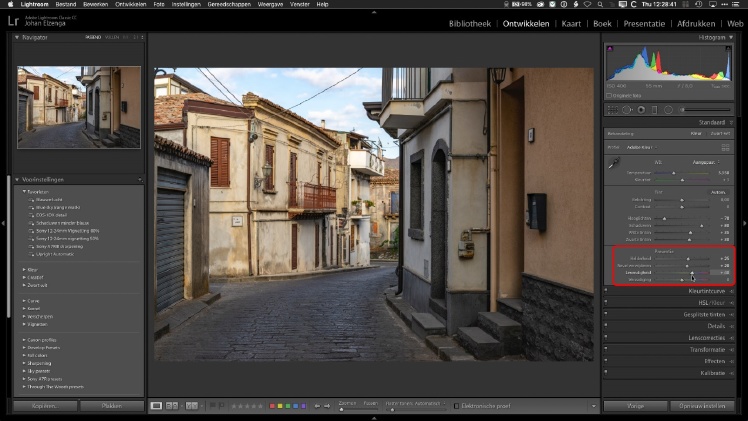Click the Navigator preview thumbnail
This screenshot has width=748, height=421.
coord(79,107)
